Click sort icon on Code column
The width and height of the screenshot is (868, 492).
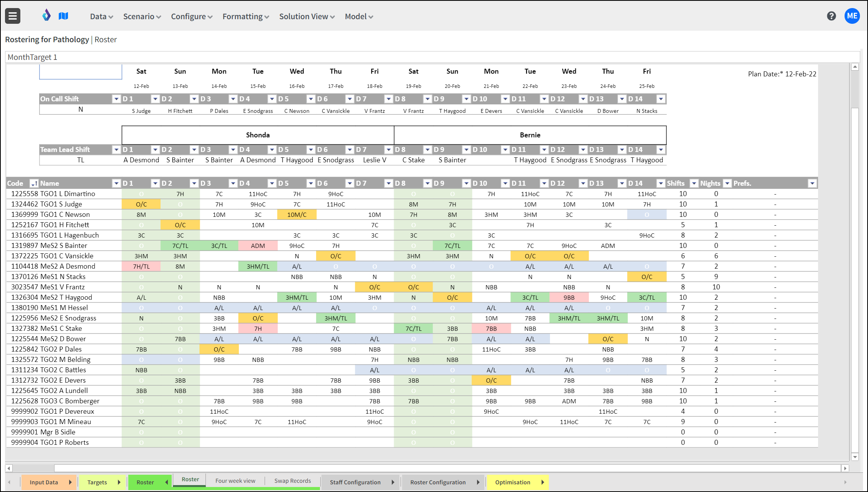[34, 183]
